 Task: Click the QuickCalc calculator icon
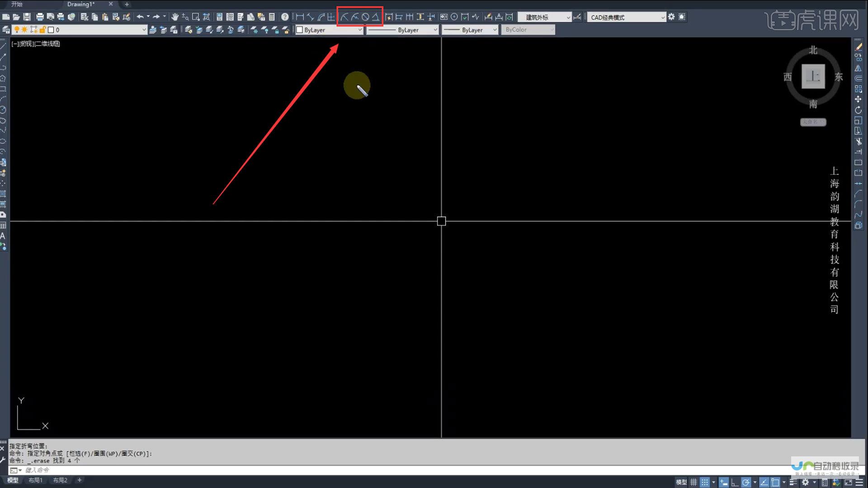click(272, 17)
